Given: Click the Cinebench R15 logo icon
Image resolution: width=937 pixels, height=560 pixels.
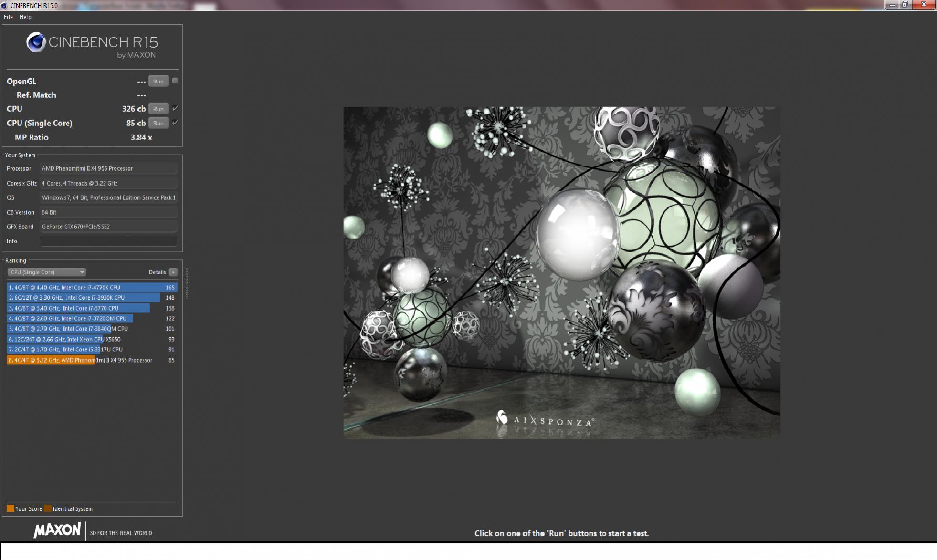Looking at the screenshot, I should (x=36, y=42).
